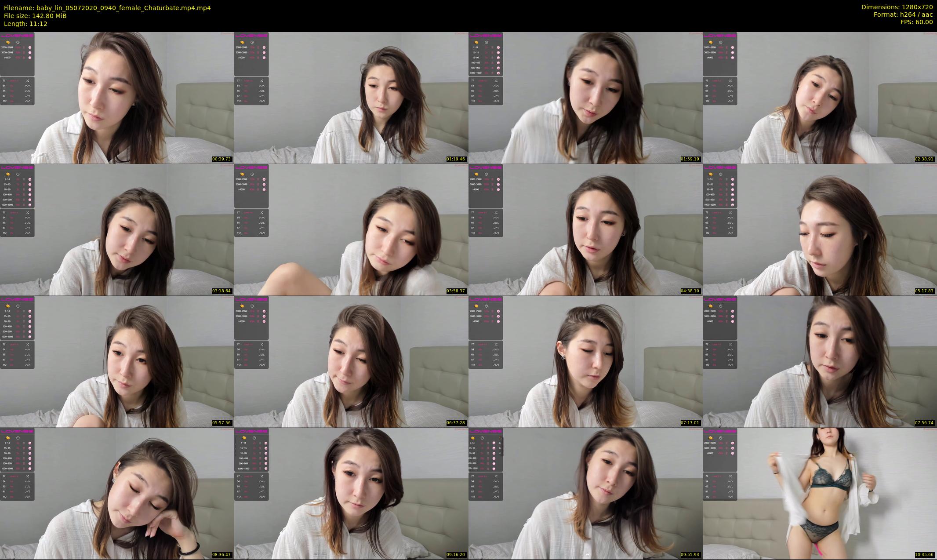This screenshot has width=937, height=560.
Task: Click the Lovense logo in the 05:57.56 frame
Action: (x=17, y=300)
